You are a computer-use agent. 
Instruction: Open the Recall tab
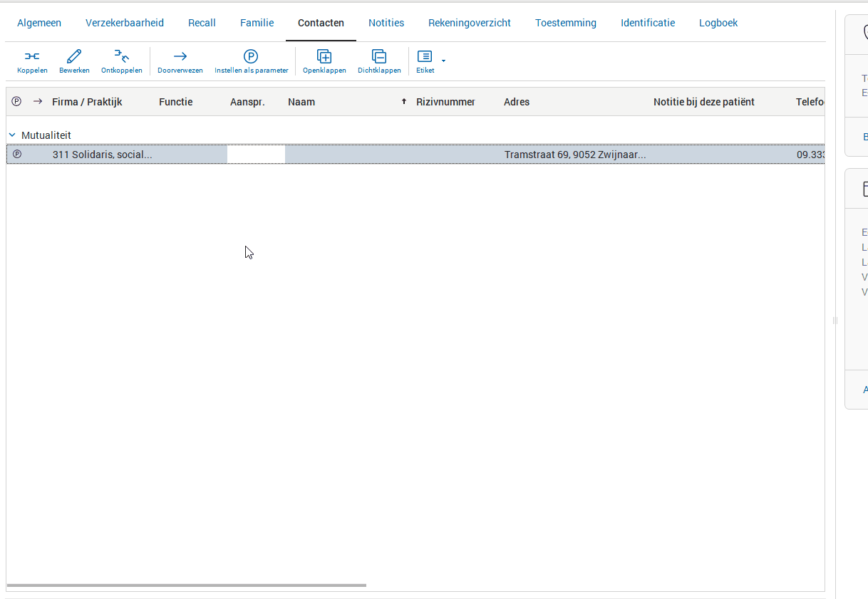click(x=202, y=23)
